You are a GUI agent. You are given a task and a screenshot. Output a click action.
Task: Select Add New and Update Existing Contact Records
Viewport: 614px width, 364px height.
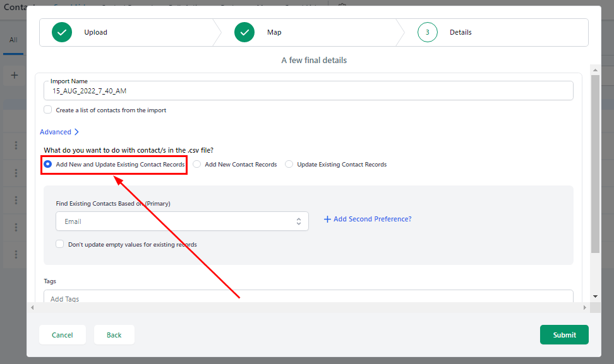(48, 164)
